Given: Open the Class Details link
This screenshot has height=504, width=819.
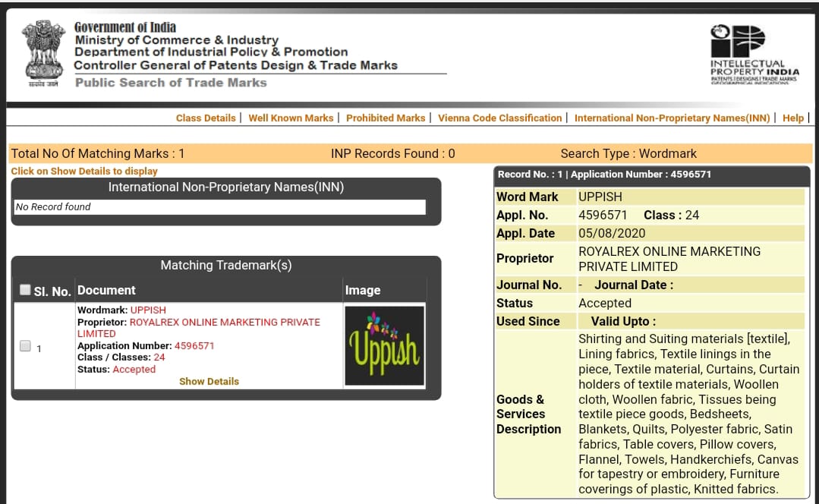Looking at the screenshot, I should (206, 118).
